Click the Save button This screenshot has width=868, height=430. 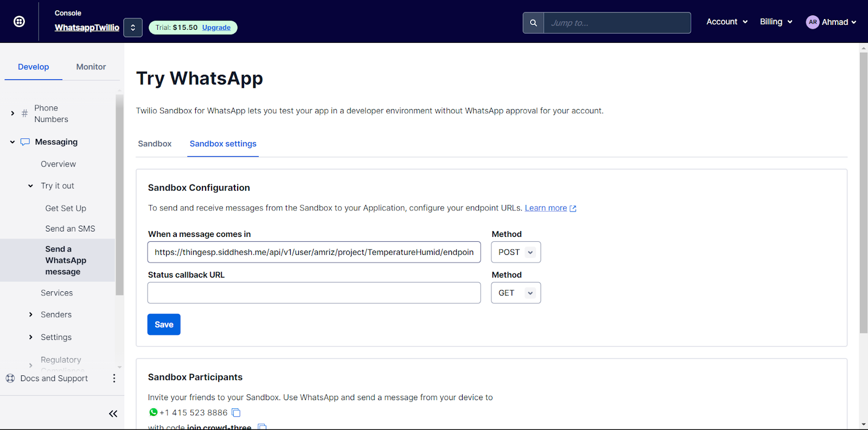(x=164, y=324)
